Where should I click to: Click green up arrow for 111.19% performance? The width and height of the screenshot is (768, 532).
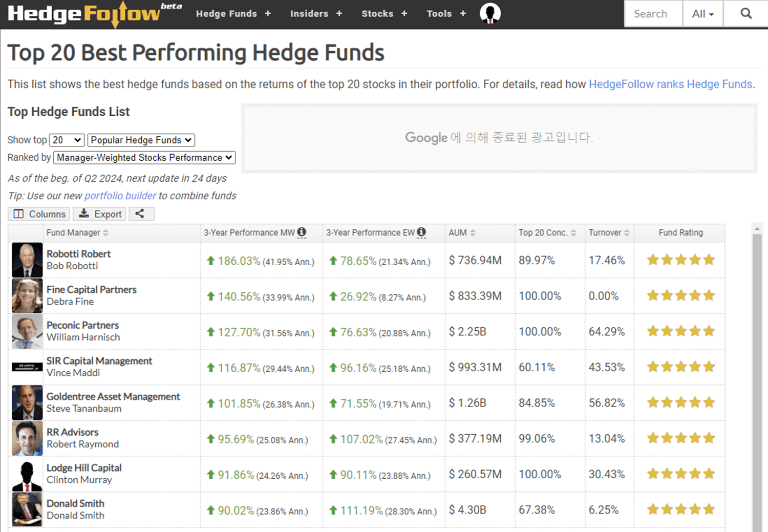tap(333, 510)
